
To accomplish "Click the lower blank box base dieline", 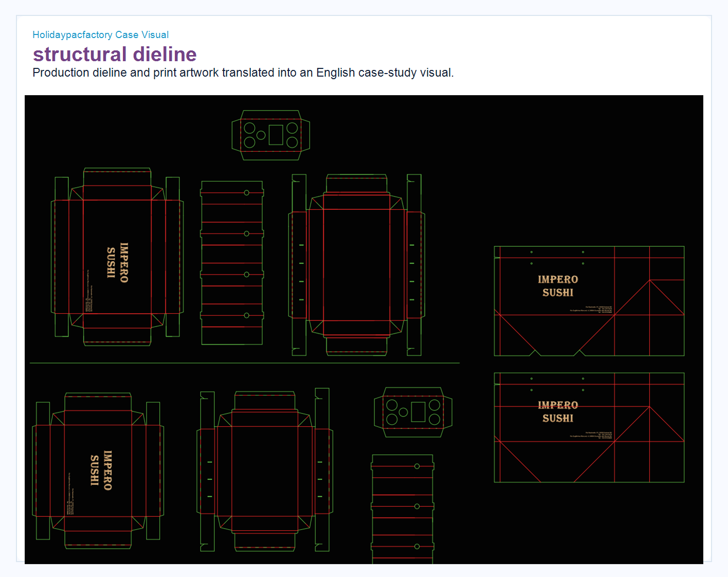I will pos(265,471).
